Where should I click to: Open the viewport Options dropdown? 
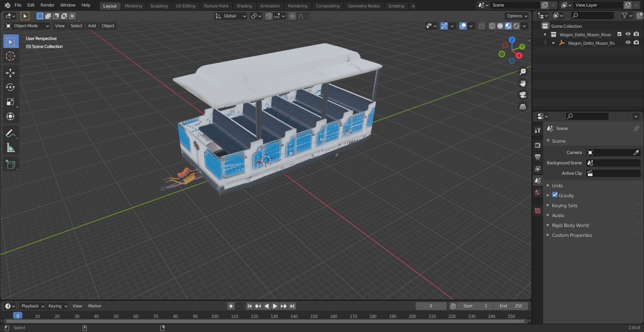click(x=517, y=16)
